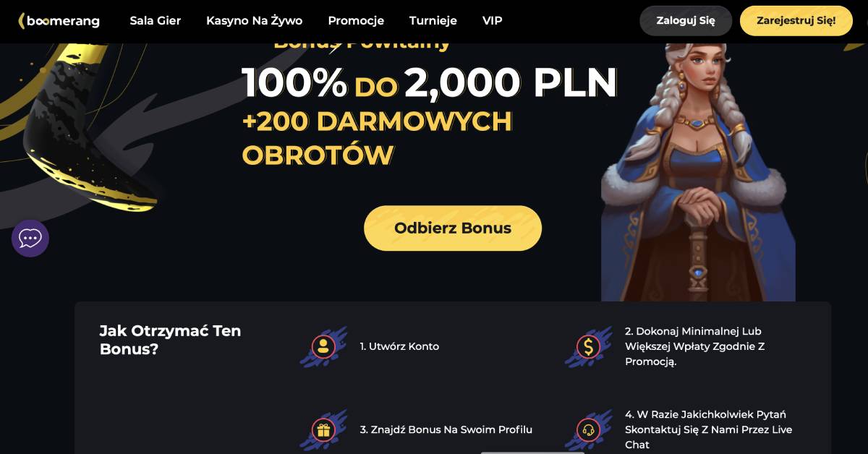Viewport: 868px width, 454px height.
Task: Open the live chat bubble icon
Action: [30, 238]
